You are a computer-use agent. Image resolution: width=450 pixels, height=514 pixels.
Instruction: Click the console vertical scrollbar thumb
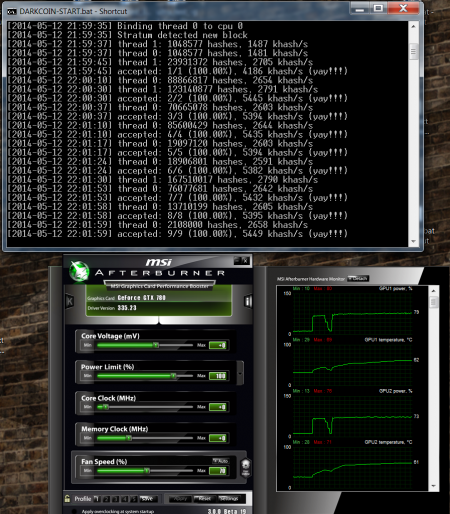click(x=413, y=52)
